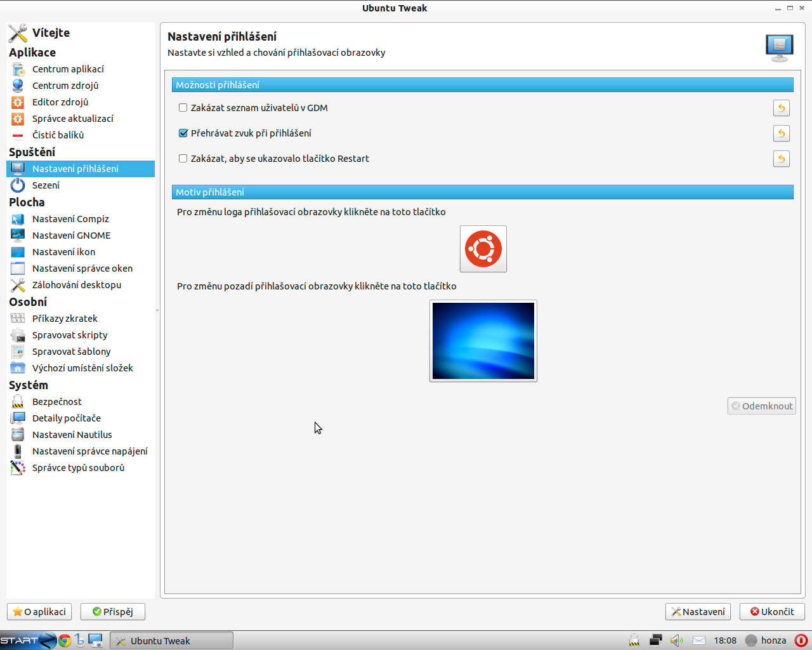812x650 pixels.
Task: Open Detaily počítače monitor icon
Action: pyautogui.click(x=18, y=418)
